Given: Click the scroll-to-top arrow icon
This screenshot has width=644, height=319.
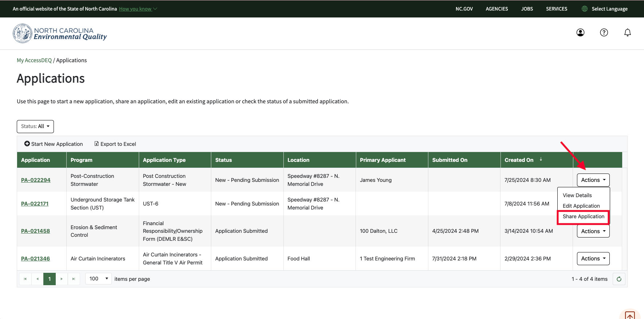Looking at the screenshot, I should 630,315.
